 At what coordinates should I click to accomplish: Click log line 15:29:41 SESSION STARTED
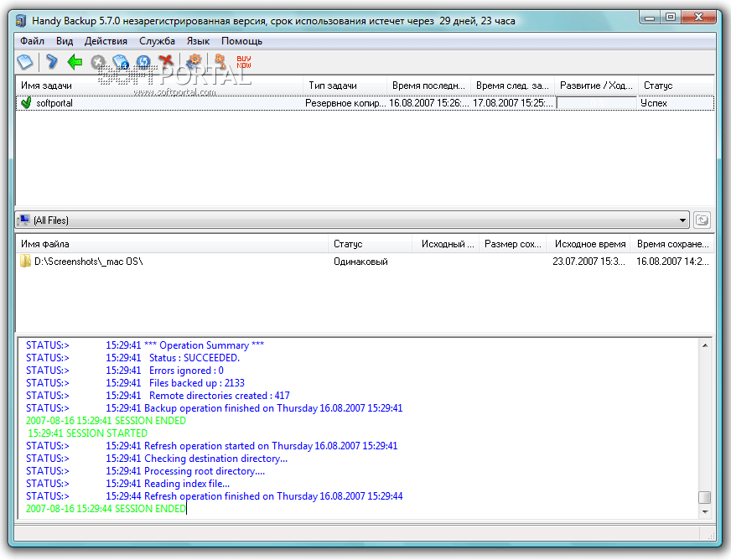[x=88, y=433]
